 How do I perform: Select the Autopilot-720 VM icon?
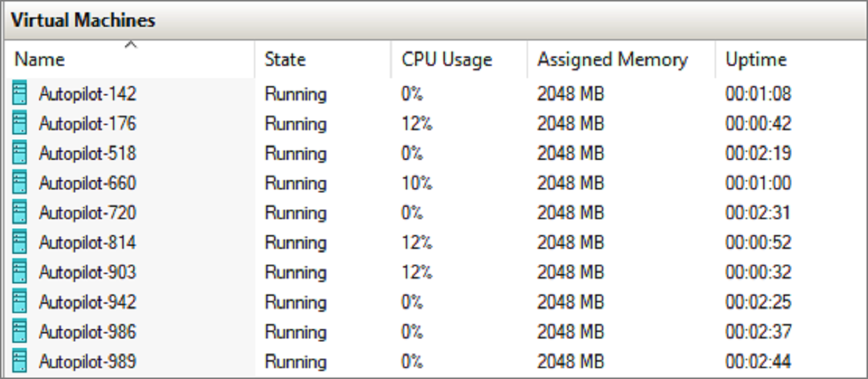click(x=20, y=213)
